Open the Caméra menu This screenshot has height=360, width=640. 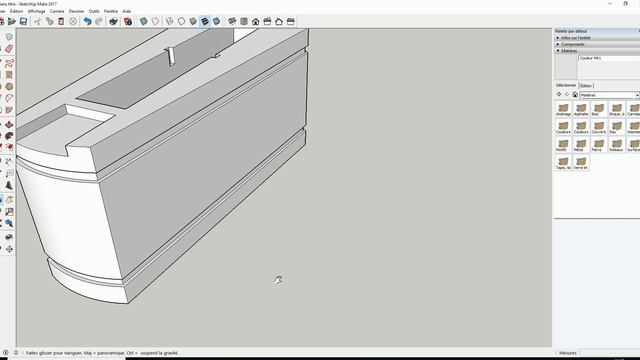tap(57, 11)
